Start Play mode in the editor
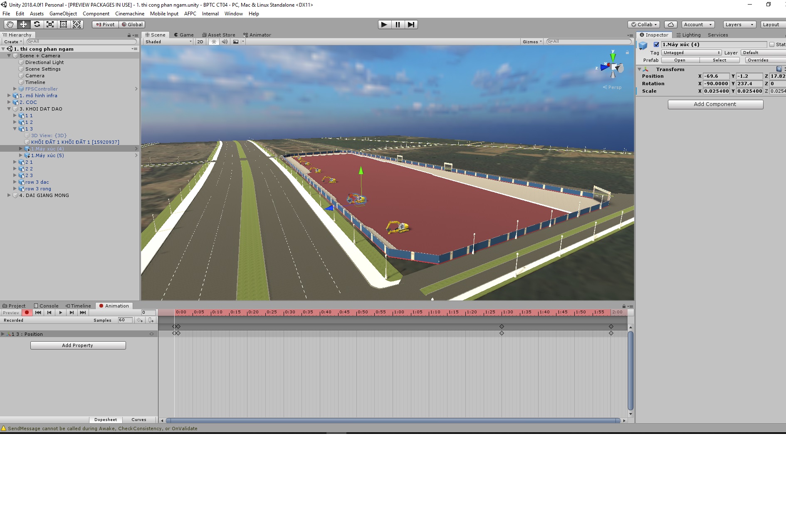The image size is (786, 532). [384, 25]
